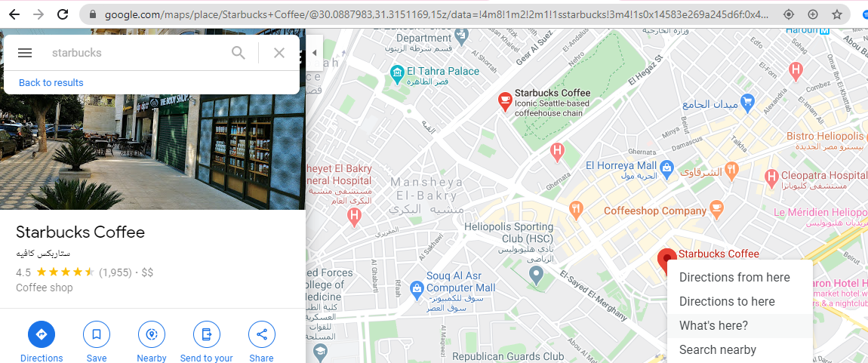
Task: Go back using browser back arrow
Action: point(14,14)
